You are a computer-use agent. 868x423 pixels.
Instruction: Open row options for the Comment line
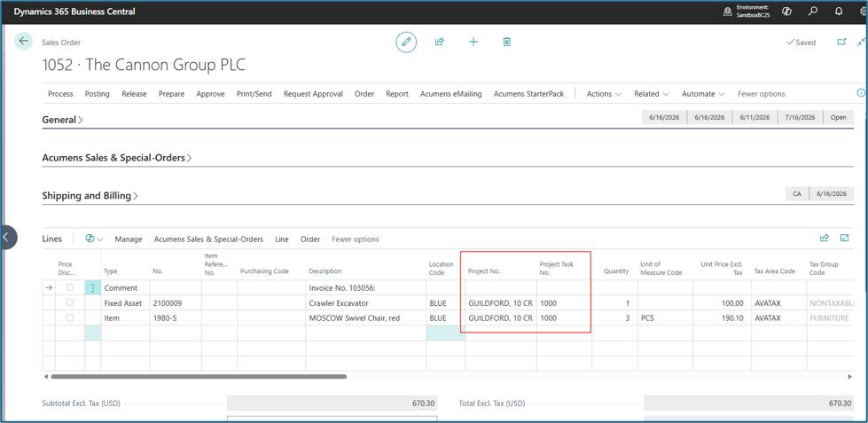[x=92, y=288]
